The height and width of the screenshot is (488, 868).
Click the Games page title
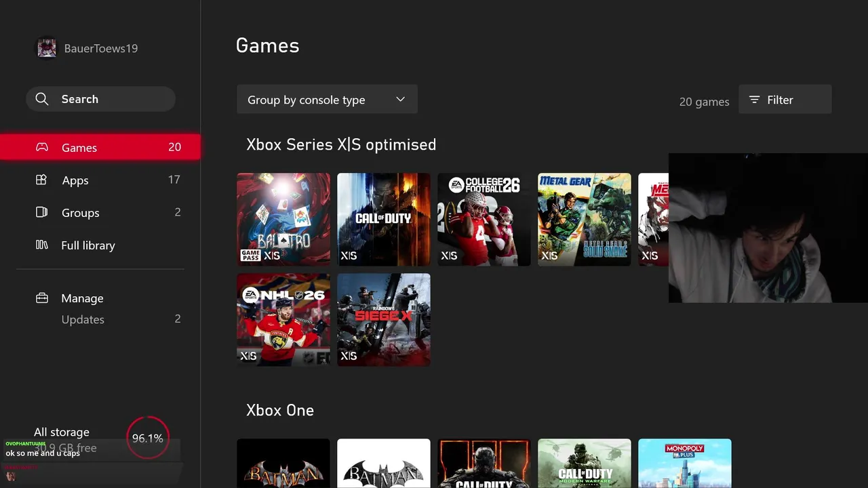point(267,45)
